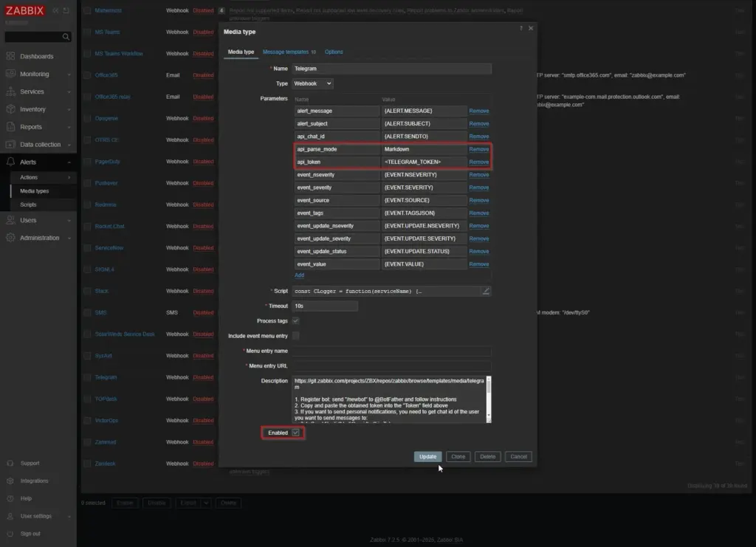Screen dimensions: 756x547
Task: Collapse the Alerts section with its chevron
Action: (69, 162)
